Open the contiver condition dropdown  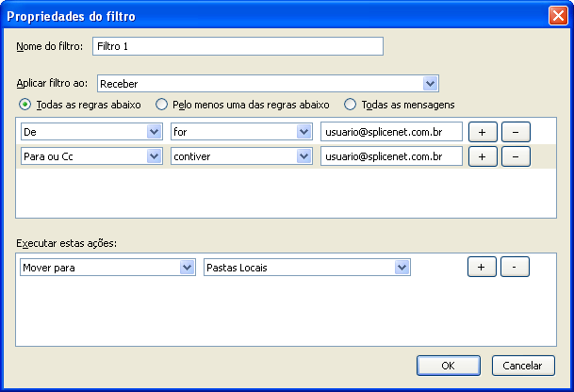click(x=241, y=156)
